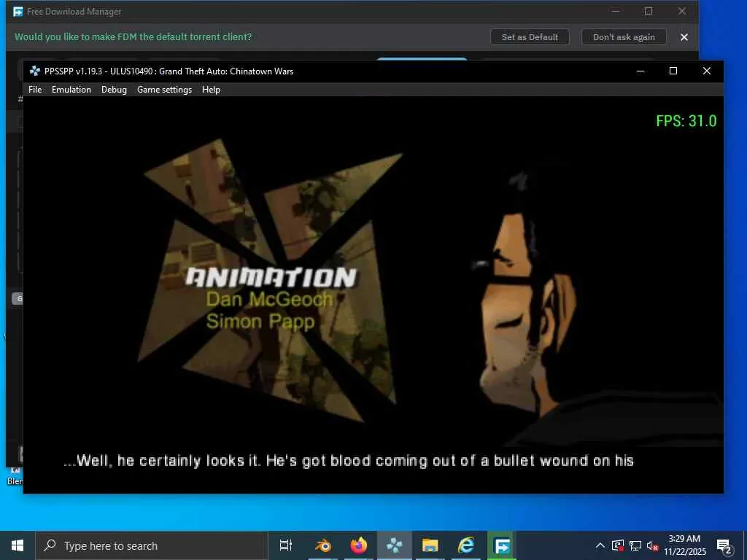Open the Game settings menu
Image resolution: width=747 pixels, height=560 pixels.
tap(164, 90)
